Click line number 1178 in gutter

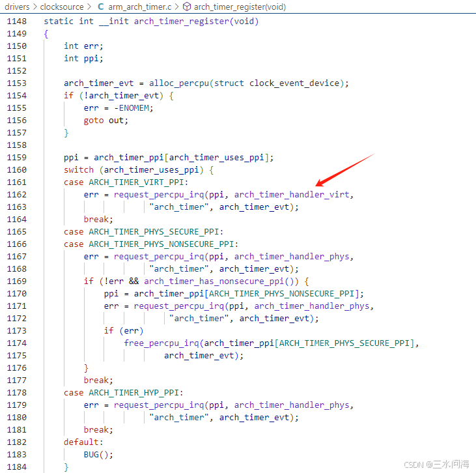17,393
